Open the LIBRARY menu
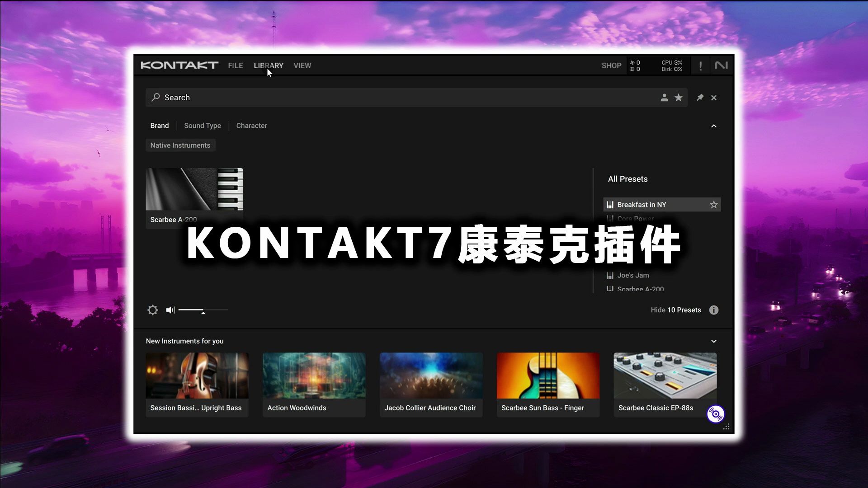 269,66
